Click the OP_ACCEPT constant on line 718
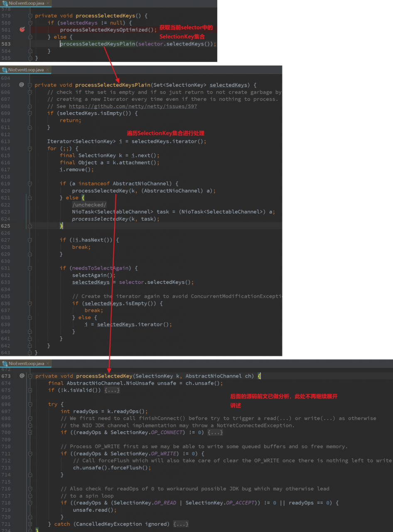The height and width of the screenshot is (532, 393). (x=240, y=502)
